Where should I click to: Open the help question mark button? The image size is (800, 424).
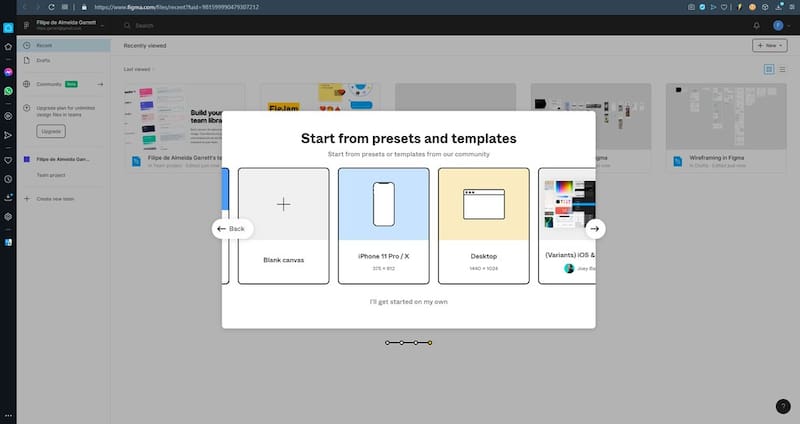coord(783,406)
